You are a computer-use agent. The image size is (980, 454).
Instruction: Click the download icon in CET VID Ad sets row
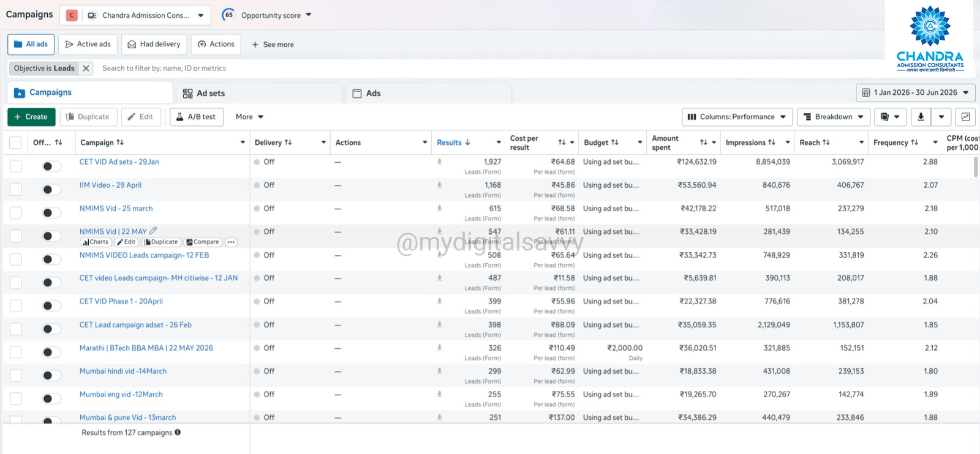[x=439, y=162]
